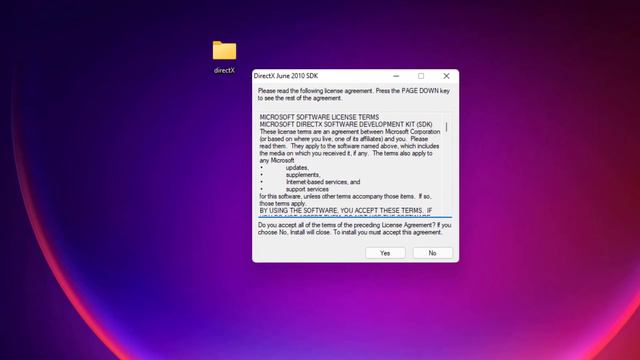Accept the license with Yes button
Image resolution: width=640 pixels, height=360 pixels.
click(x=385, y=253)
